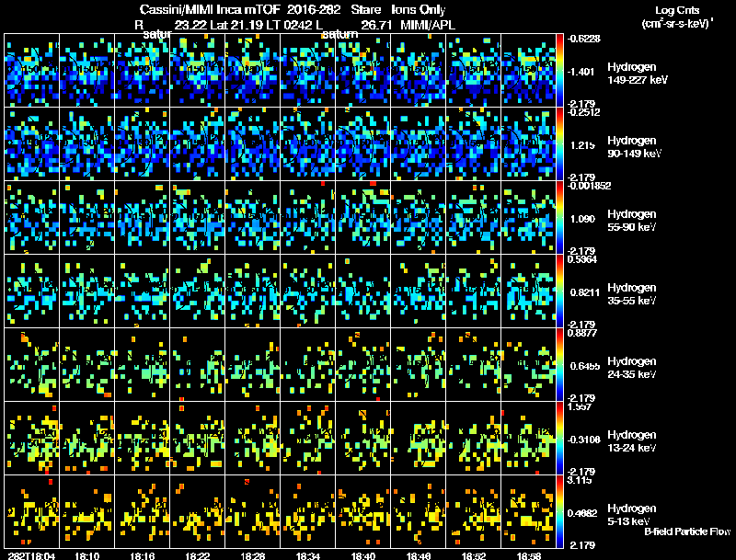The image size is (736, 560).
Task: Open the 149-227 keV panel at 18:58
Action: tap(528, 71)
